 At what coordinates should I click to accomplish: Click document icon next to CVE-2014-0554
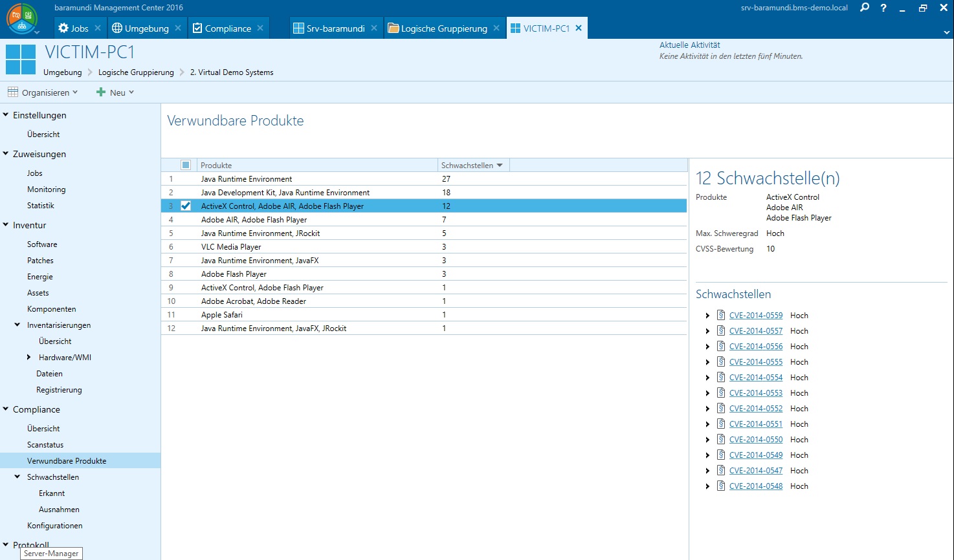pos(721,377)
